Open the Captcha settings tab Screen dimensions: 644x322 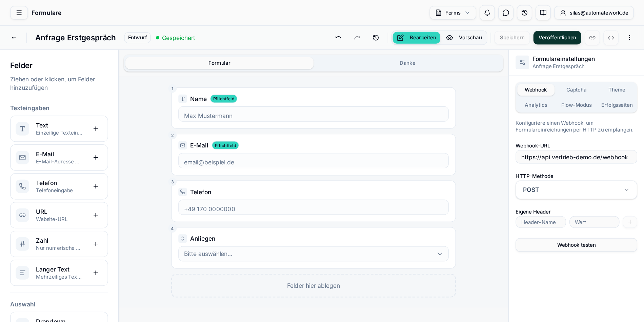(576, 90)
